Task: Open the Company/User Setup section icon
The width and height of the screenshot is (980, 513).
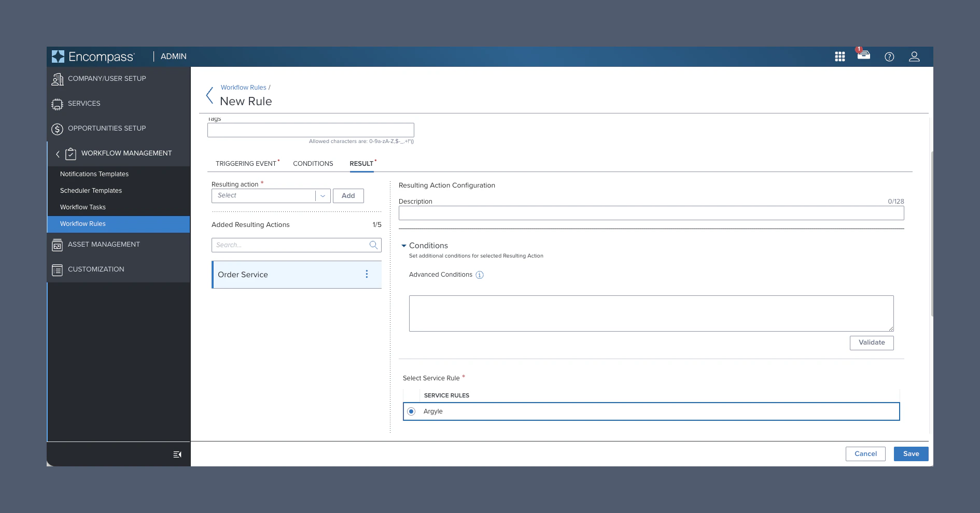Action: tap(58, 79)
